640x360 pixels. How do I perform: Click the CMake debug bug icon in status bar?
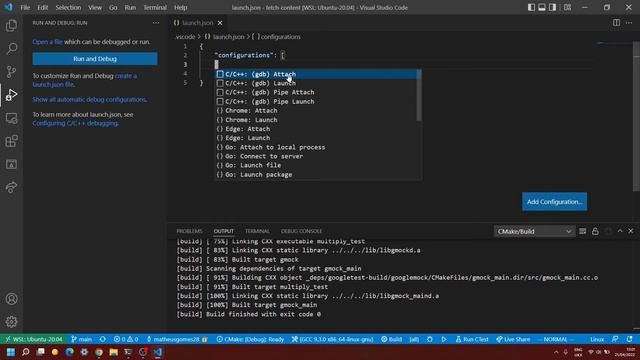[430, 339]
